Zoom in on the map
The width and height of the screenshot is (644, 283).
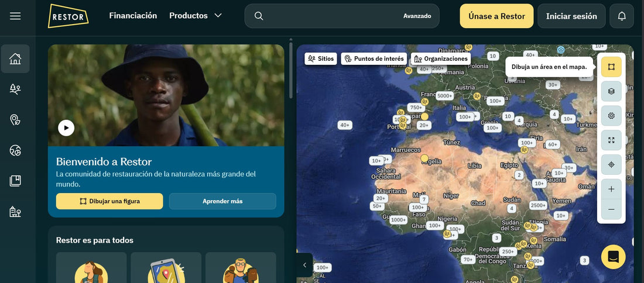coord(611,189)
